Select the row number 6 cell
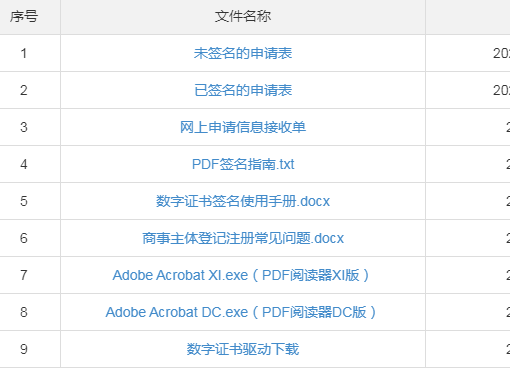 click(24, 238)
